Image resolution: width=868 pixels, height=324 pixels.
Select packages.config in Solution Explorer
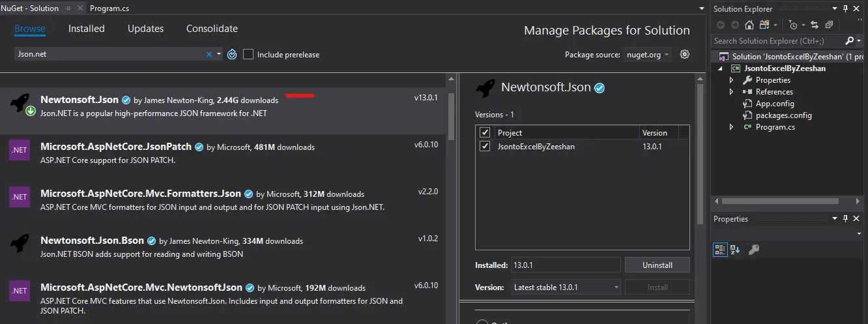click(783, 115)
